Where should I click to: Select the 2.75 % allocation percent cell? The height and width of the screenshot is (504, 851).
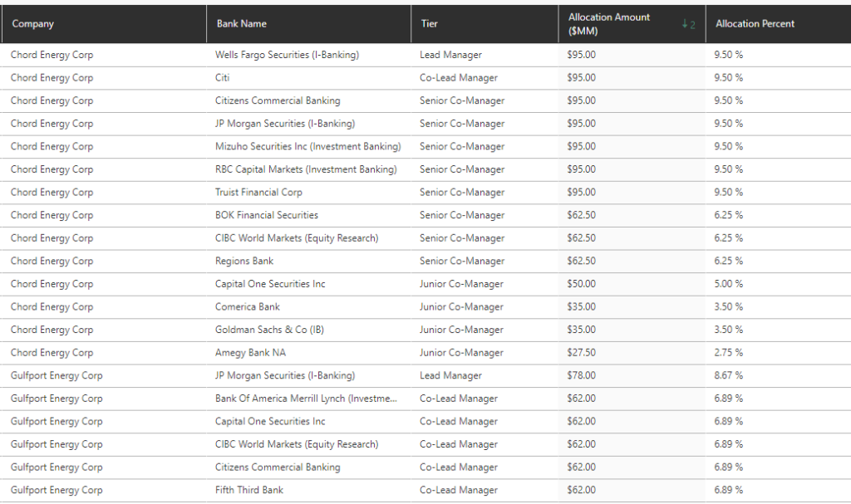729,353
